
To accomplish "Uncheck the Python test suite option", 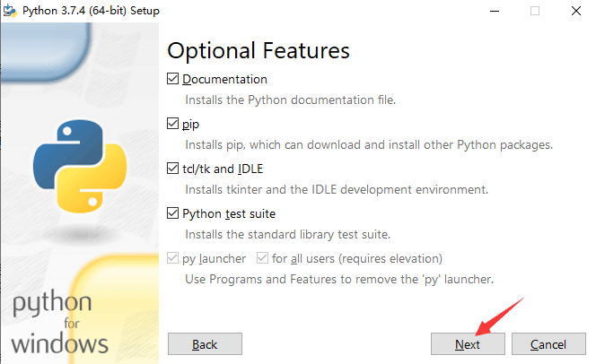I will pyautogui.click(x=173, y=213).
